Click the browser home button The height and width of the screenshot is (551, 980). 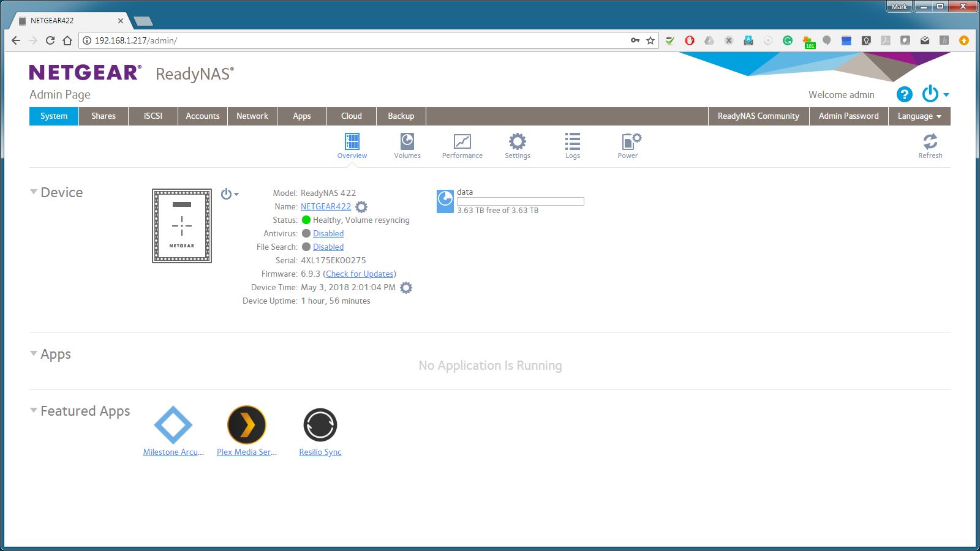67,40
